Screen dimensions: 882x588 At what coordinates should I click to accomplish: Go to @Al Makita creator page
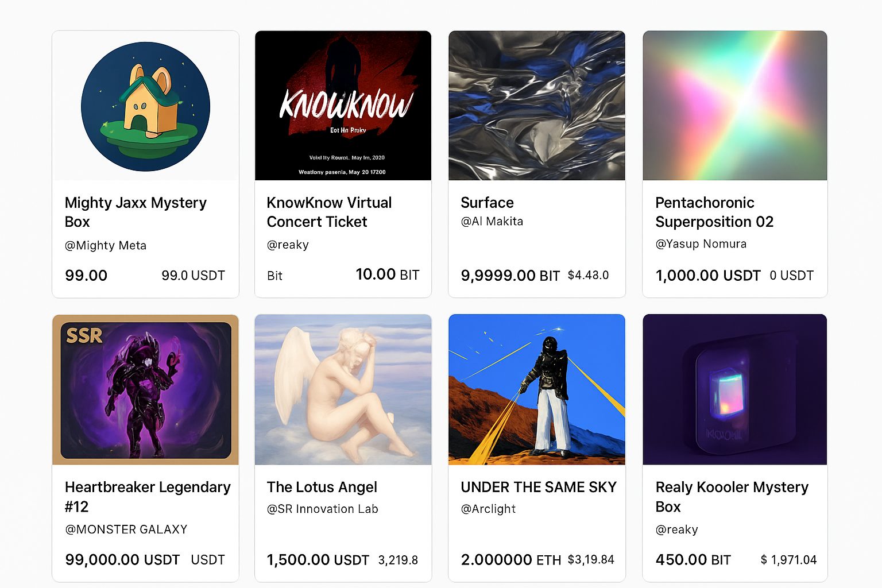click(x=492, y=221)
